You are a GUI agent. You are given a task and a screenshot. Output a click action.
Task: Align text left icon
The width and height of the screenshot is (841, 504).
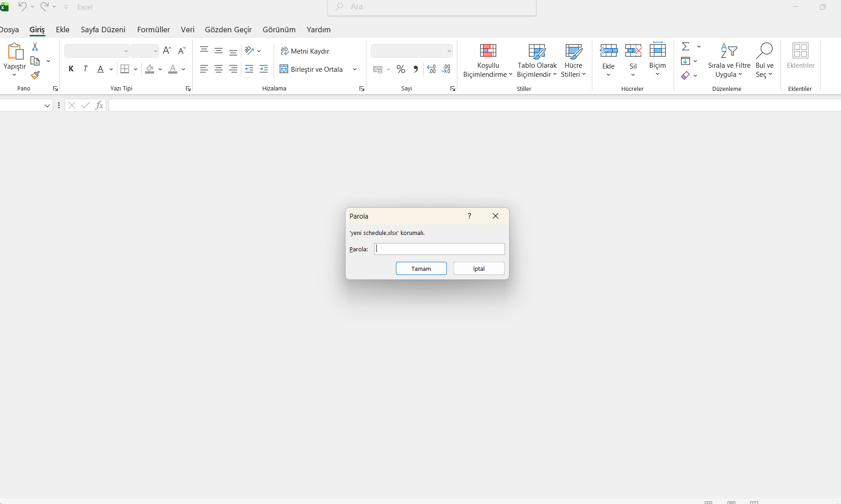(x=204, y=69)
